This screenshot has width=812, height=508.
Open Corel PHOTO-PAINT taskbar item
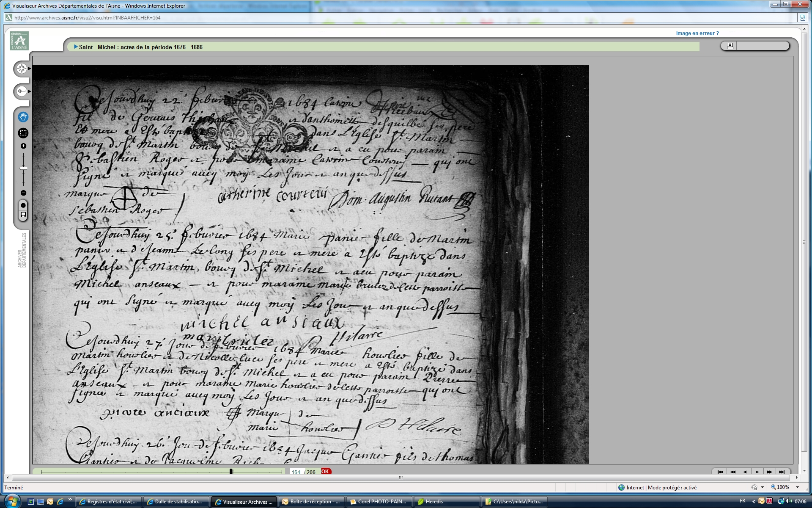[379, 502]
